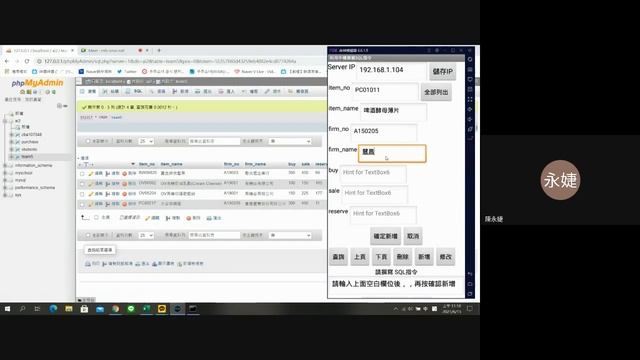
Task: Click the 確定新增 button
Action: 385,236
